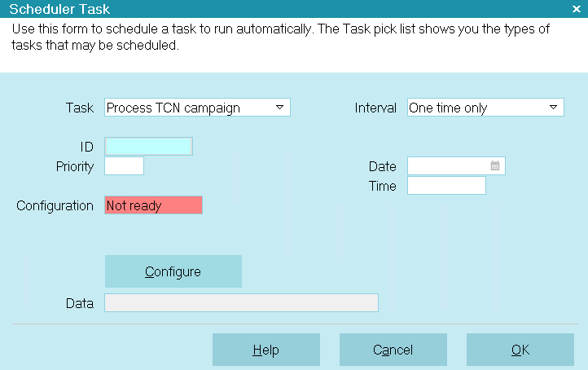588x370 pixels.
Task: Expand the Interval dropdown arrow
Action: [x=553, y=108]
